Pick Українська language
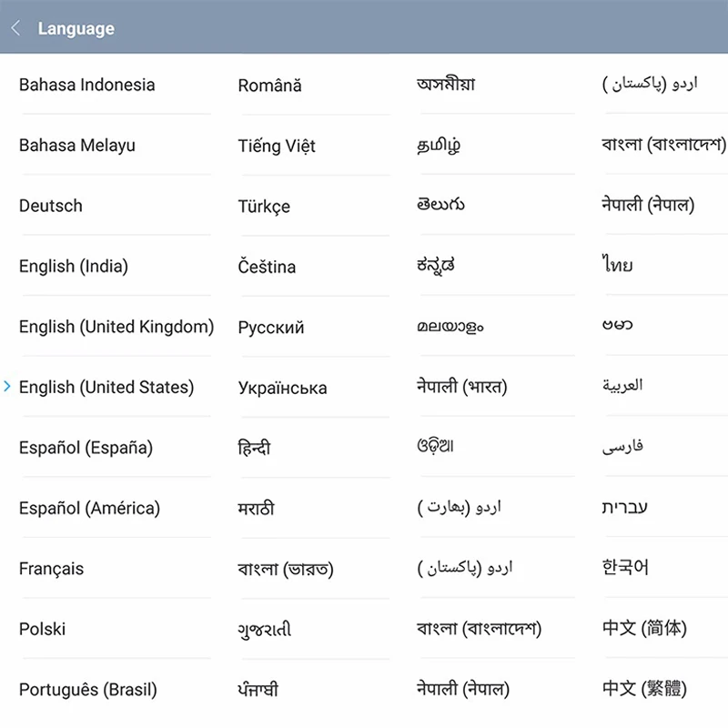 tap(283, 388)
